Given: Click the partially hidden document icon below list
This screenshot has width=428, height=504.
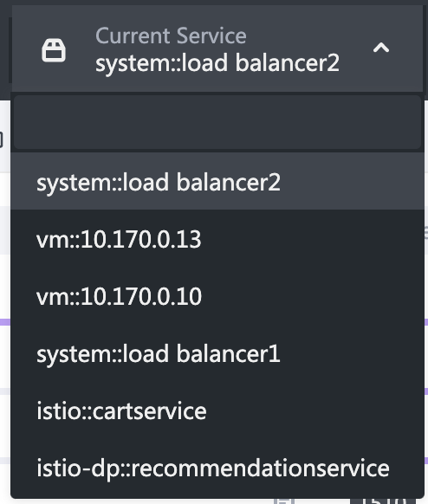Looking at the screenshot, I should coord(284,501).
